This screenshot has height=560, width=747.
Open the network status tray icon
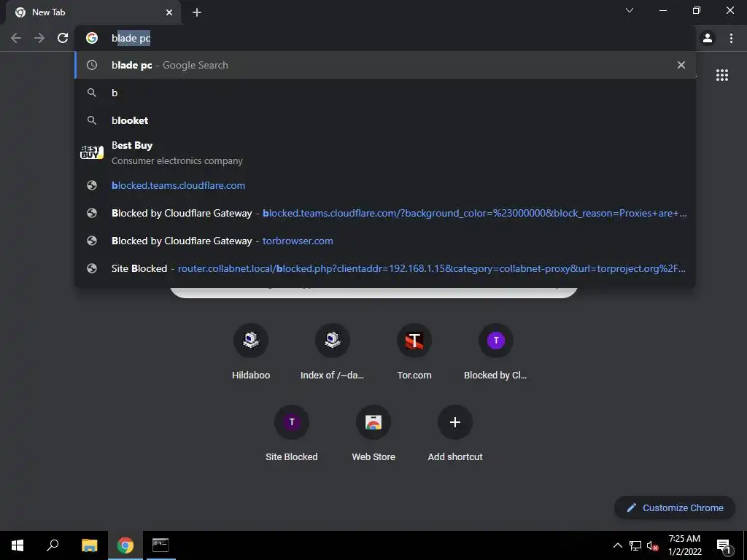635,545
